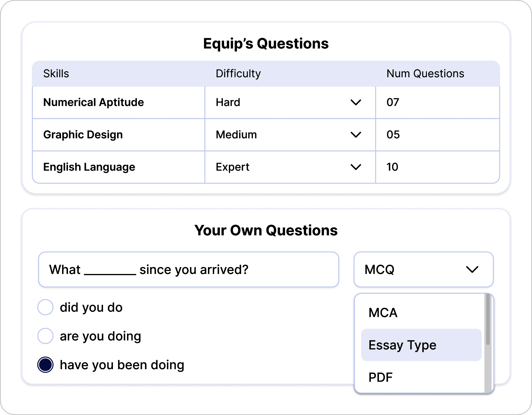
Task: Click the Graphic Design skill label
Action: (83, 134)
